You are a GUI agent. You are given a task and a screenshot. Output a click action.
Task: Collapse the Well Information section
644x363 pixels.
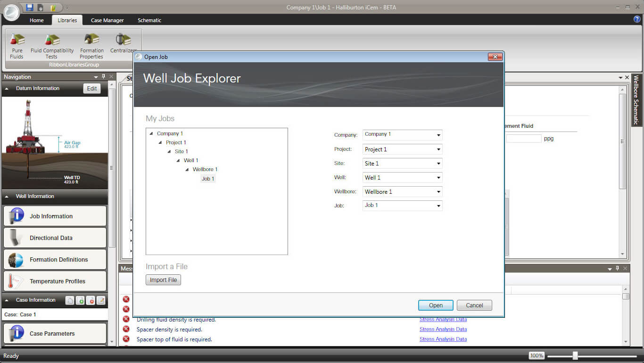(x=7, y=196)
